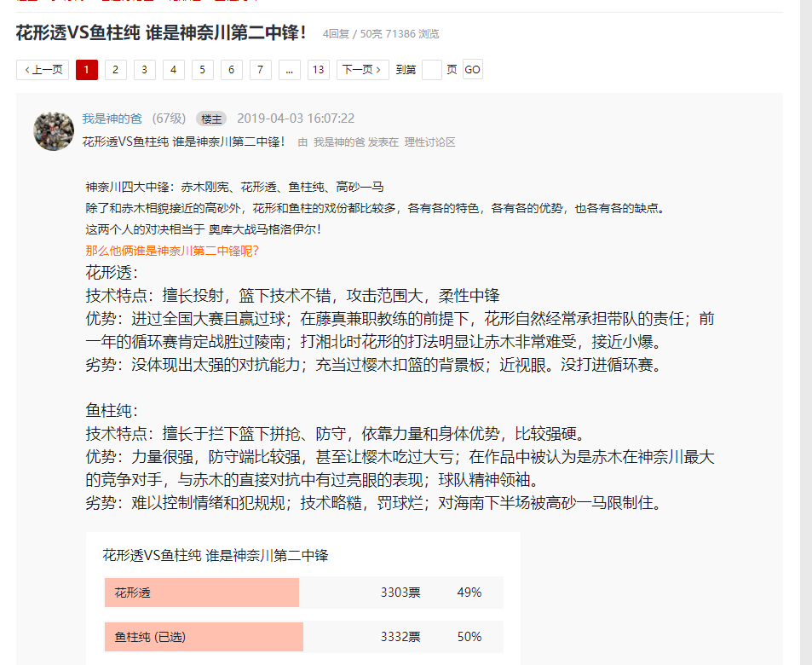Select page 4 in pagination
This screenshot has width=812, height=665.
point(174,70)
